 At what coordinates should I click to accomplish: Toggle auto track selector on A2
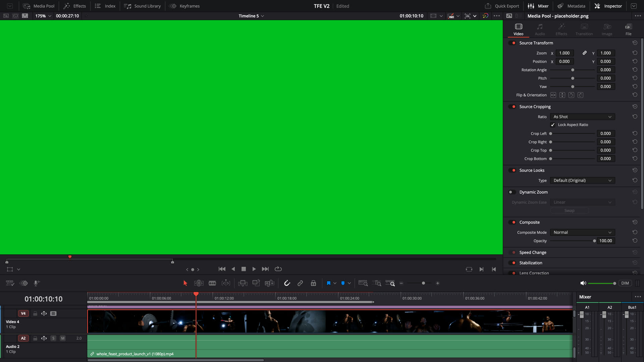[44, 339]
